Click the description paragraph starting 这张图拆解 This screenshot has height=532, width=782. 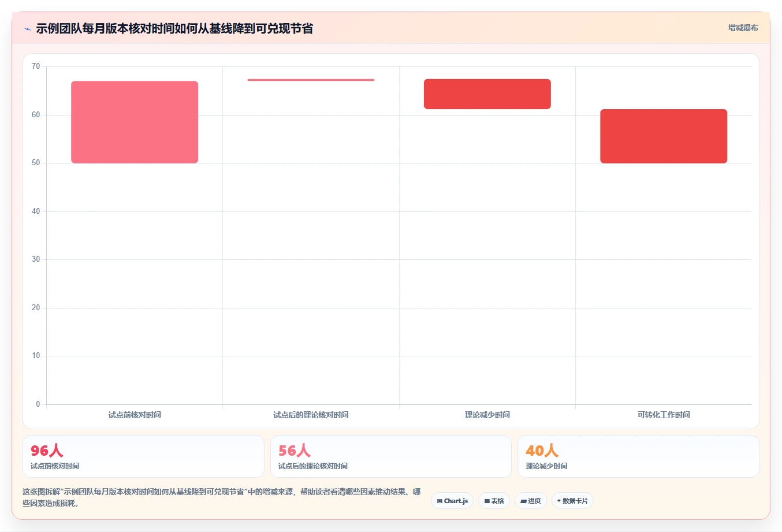pyautogui.click(x=222, y=497)
